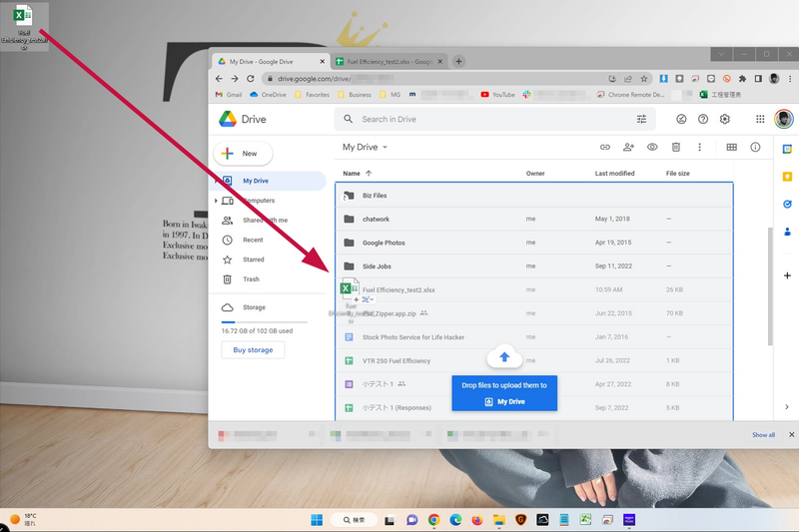Expand the My Drive tree arrow

(216, 181)
